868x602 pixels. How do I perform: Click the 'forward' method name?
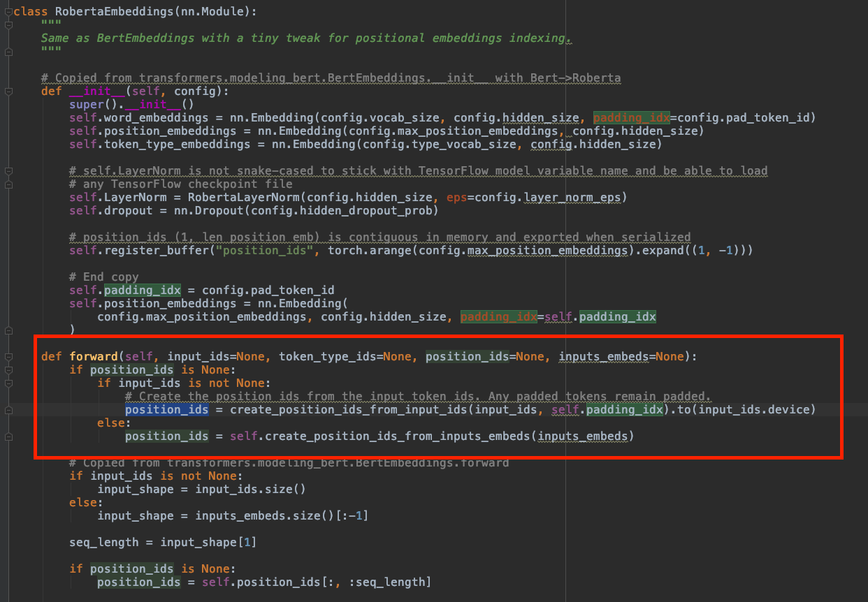94,357
